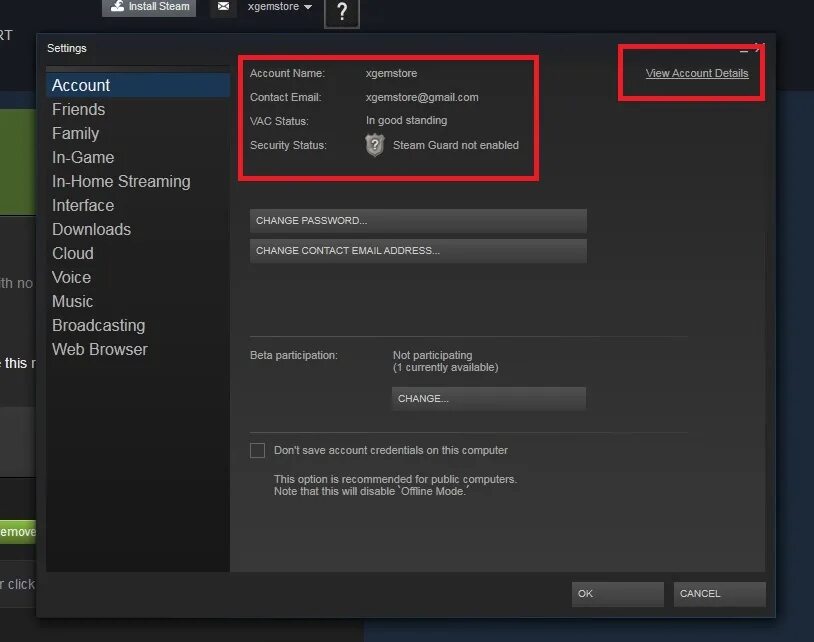Open the Friends settings tab
Viewport: 814px width, 642px height.
(138, 110)
